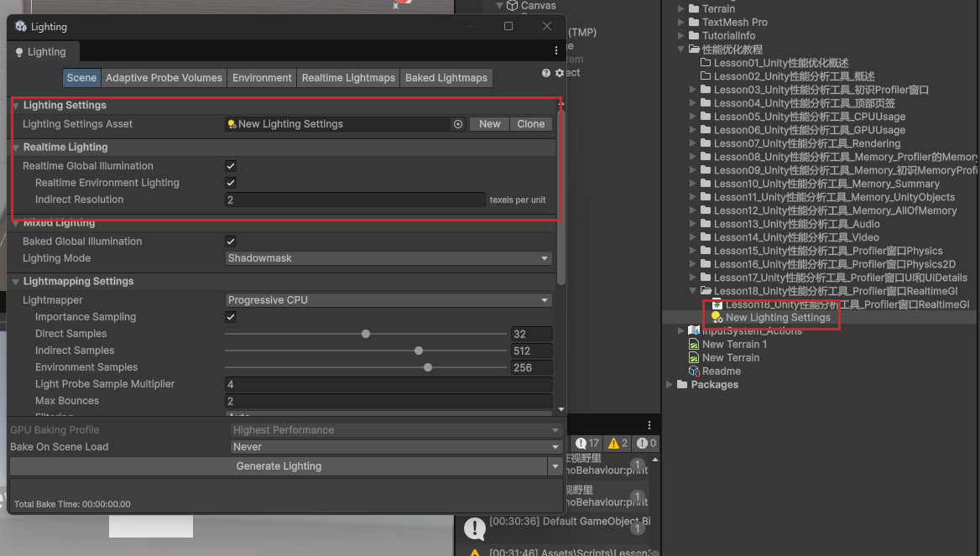Toggle console warning filter showing 2
The width and height of the screenshot is (980, 556).
click(x=618, y=443)
